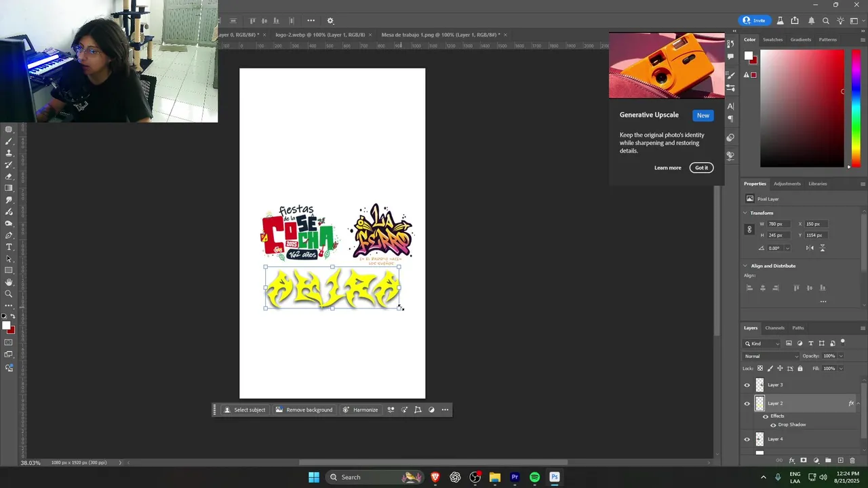Open the options bar three-dots menu
This screenshot has height=488, width=868.
(311, 21)
